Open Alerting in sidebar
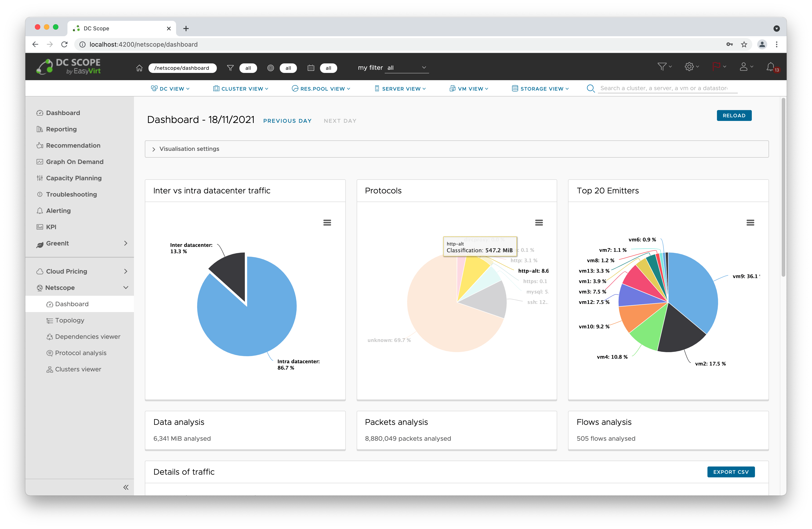The height and width of the screenshot is (529, 812). coord(54,211)
